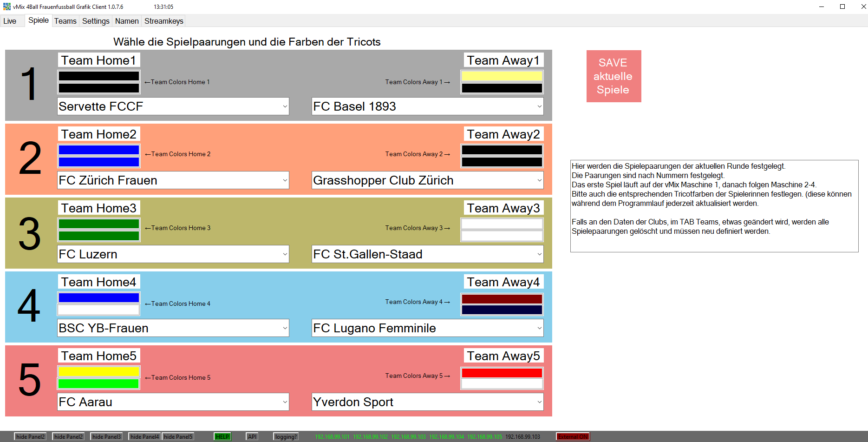Open the FC Basel 1893 away dropdown
868x442 pixels.
pos(539,106)
